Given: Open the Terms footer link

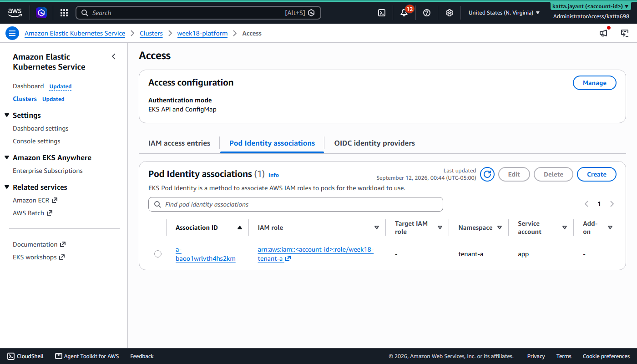Looking at the screenshot, I should point(564,356).
